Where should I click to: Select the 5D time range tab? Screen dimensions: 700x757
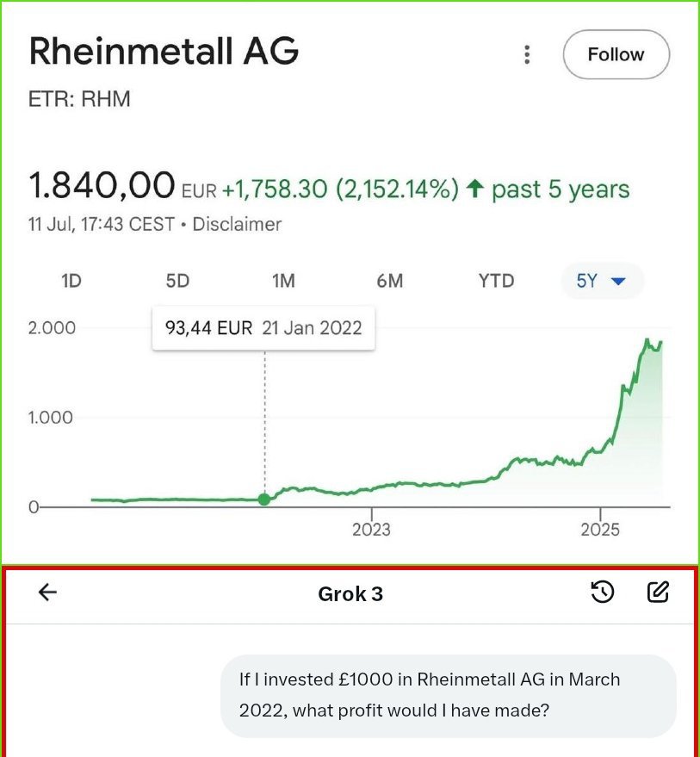[x=177, y=281]
